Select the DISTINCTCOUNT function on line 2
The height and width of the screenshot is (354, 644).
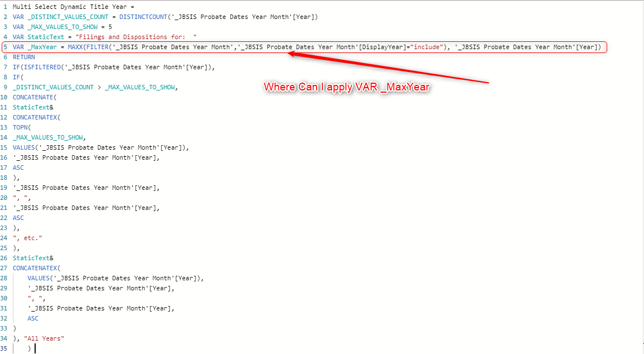coord(144,17)
